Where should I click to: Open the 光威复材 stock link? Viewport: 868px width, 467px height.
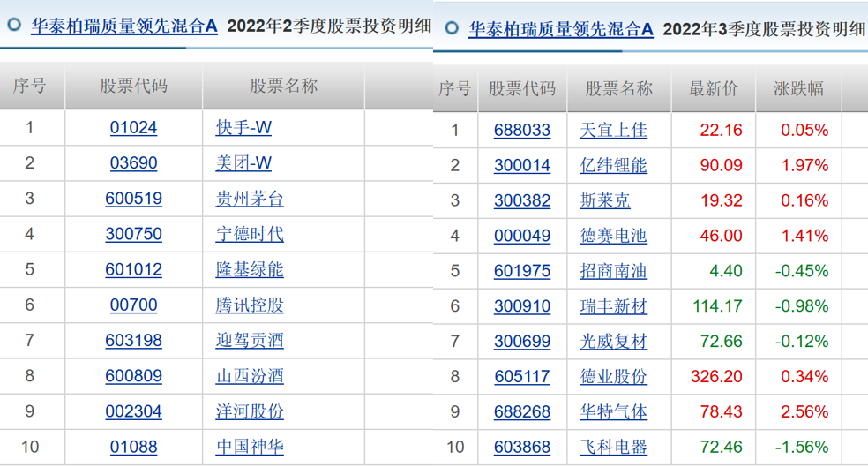(613, 342)
